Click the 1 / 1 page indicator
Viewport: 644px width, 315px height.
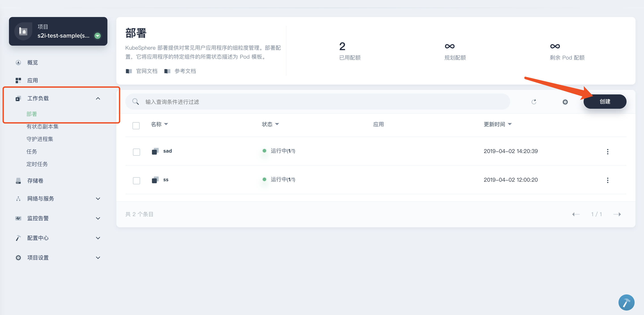[597, 214]
